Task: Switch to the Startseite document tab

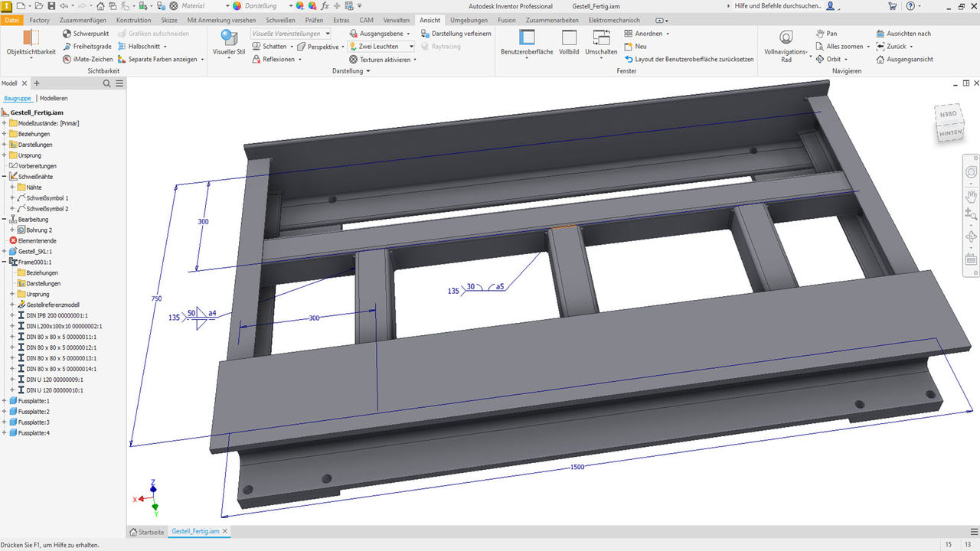Action: coord(146,531)
